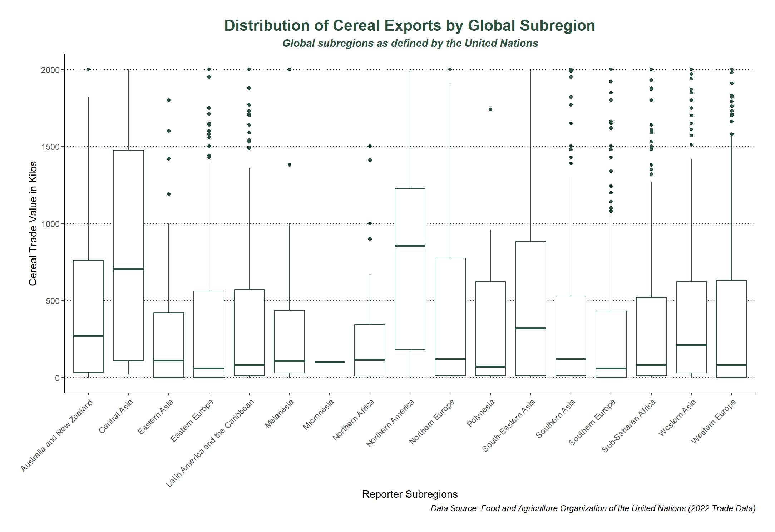Click the y-axis label '1000'
The height and width of the screenshot is (532, 775).
click(50, 224)
